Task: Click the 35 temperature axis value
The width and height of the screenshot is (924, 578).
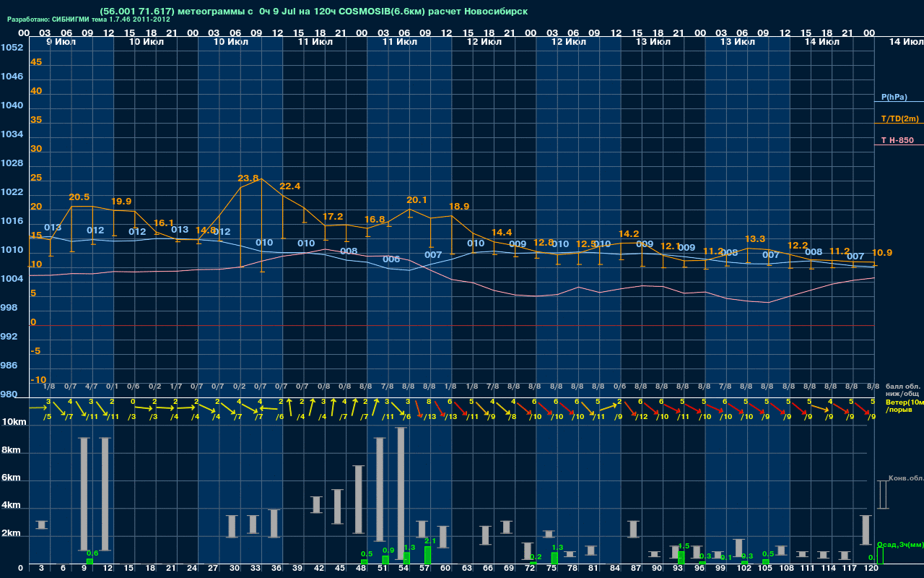Action: 36,120
